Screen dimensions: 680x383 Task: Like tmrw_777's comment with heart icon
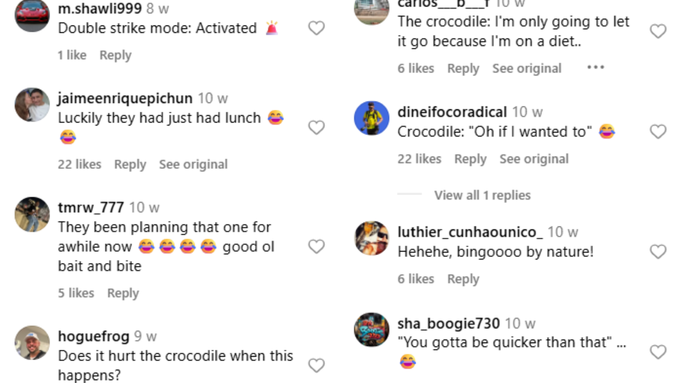(316, 246)
